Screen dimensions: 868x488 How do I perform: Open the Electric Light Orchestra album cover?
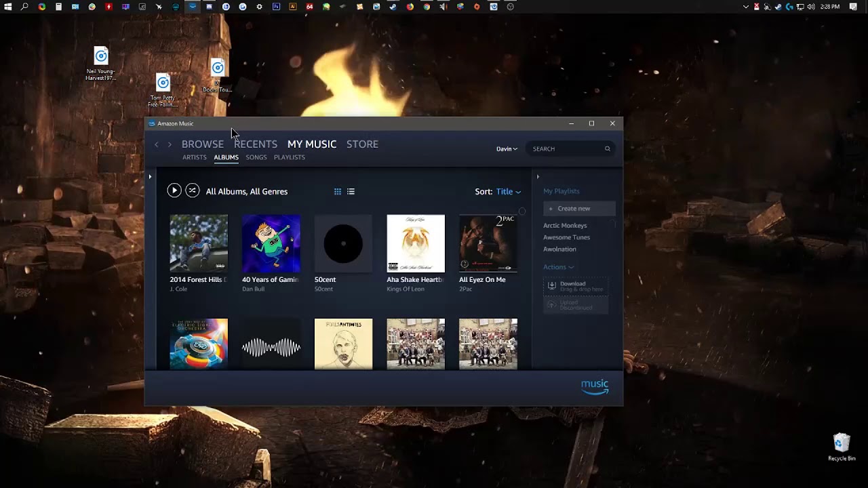point(199,344)
